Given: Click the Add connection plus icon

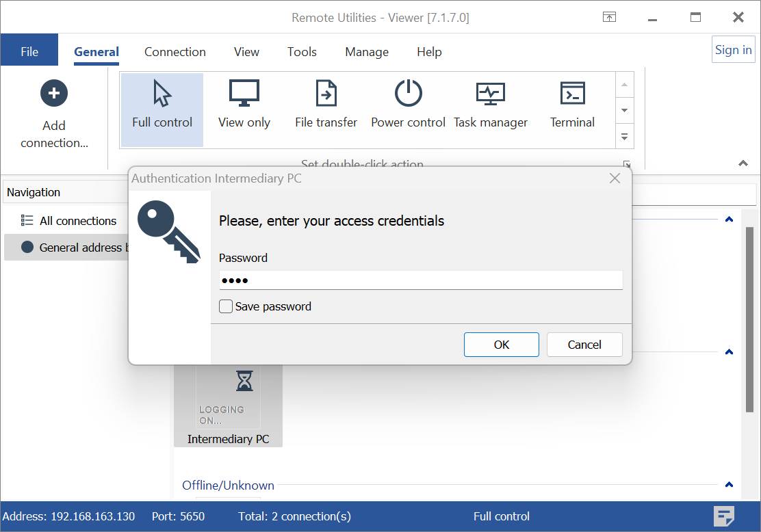Looking at the screenshot, I should (54, 94).
